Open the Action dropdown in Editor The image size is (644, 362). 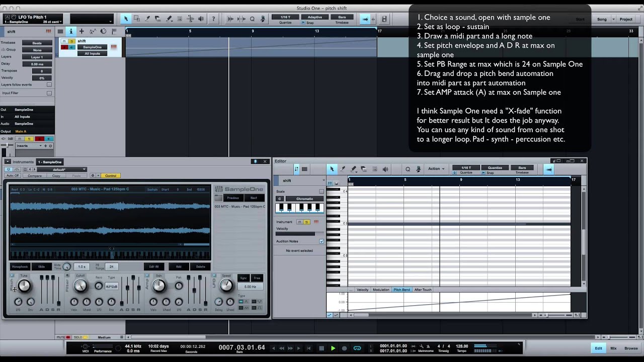(x=436, y=169)
